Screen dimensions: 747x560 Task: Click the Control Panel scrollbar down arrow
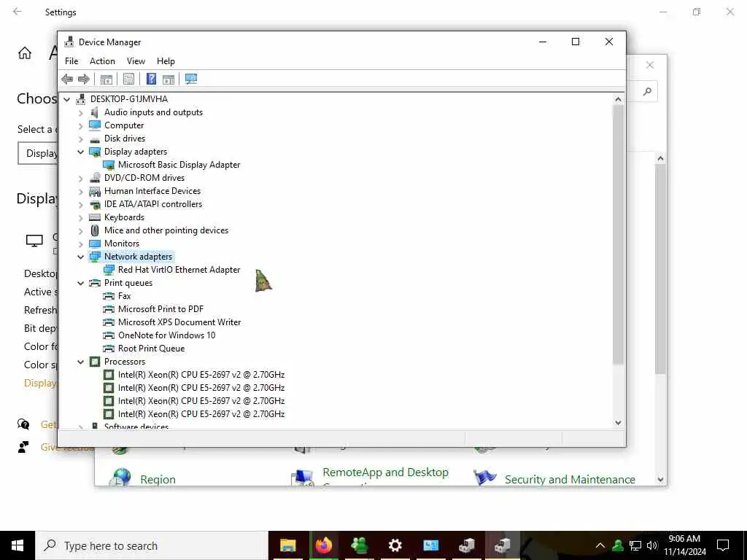tap(660, 480)
